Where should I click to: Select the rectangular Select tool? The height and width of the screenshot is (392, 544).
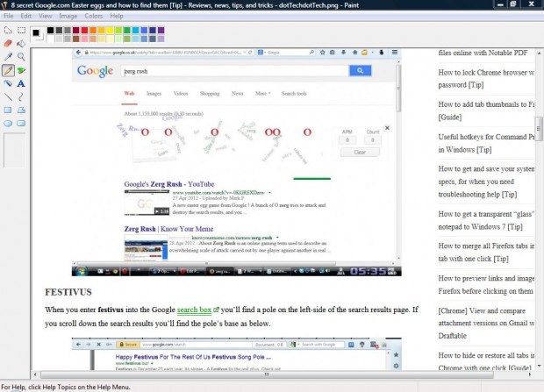click(x=22, y=31)
